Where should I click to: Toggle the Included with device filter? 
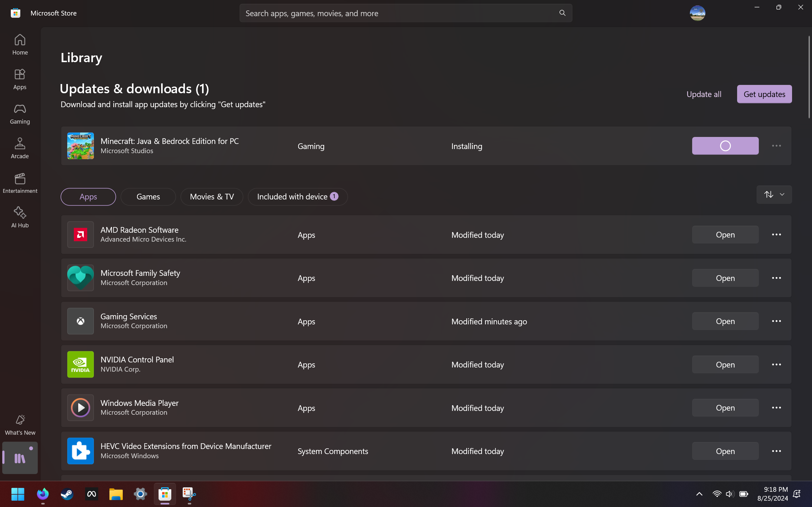[x=297, y=197]
